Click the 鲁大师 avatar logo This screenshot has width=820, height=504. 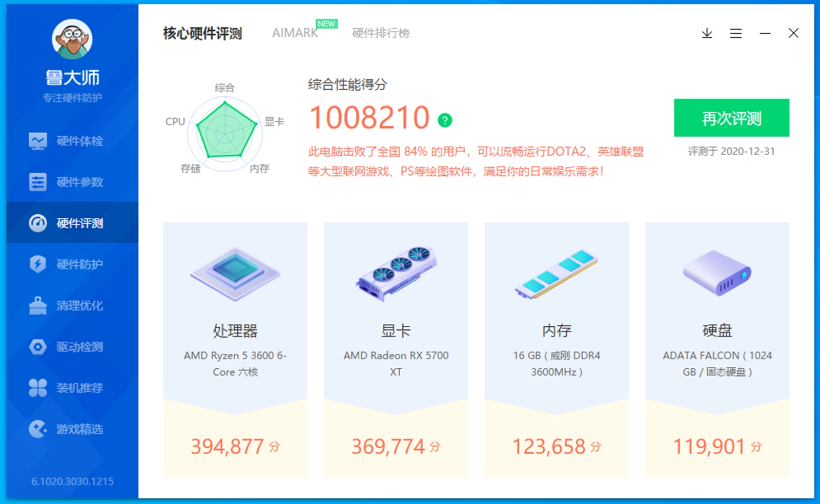pyautogui.click(x=72, y=39)
